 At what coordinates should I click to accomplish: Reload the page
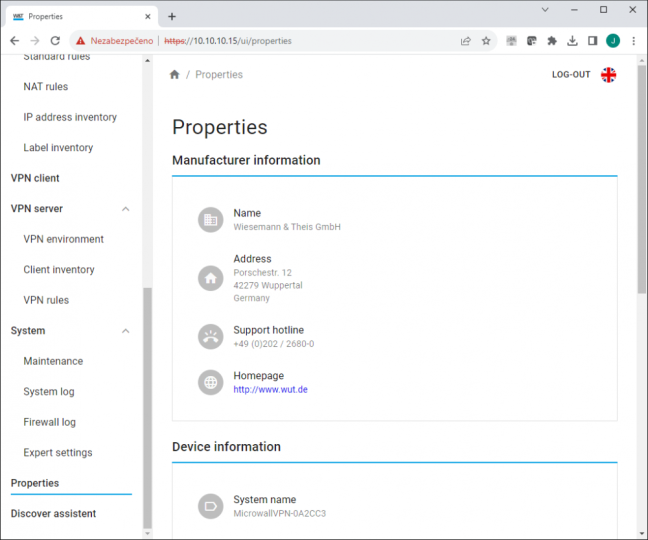coord(55,40)
